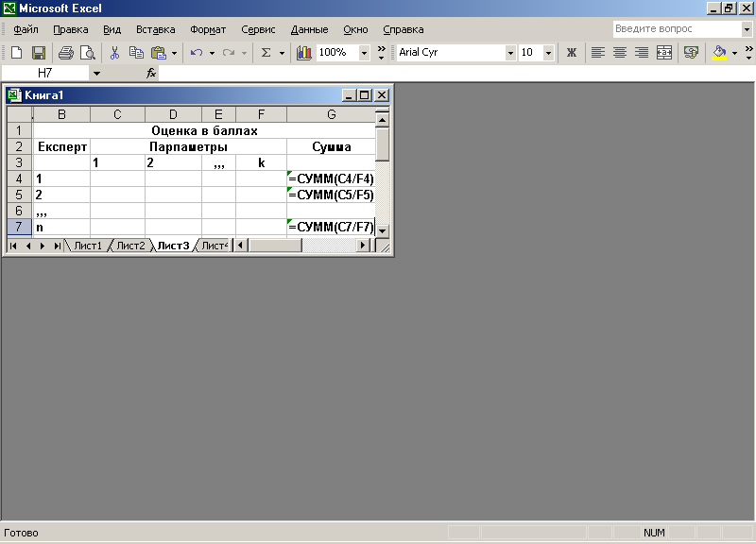Launch the Chart Wizard

(304, 53)
